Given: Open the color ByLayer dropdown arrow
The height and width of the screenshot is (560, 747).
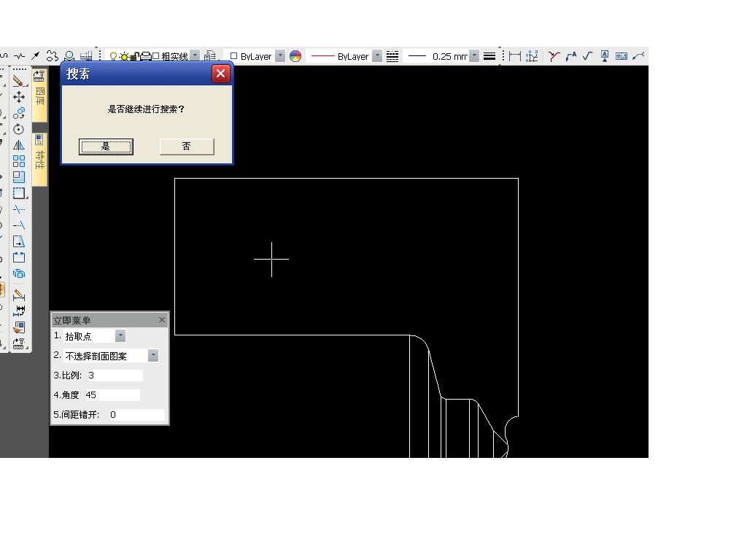Looking at the screenshot, I should (281, 55).
